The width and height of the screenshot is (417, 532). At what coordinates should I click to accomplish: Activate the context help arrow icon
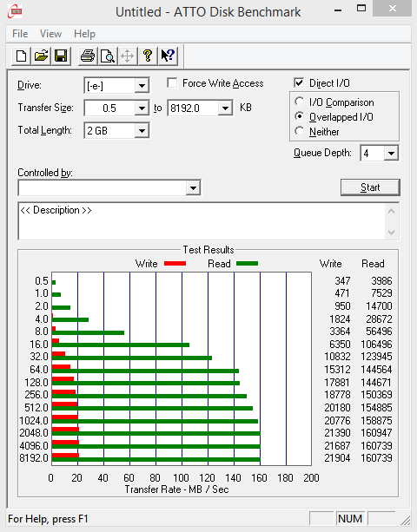168,56
